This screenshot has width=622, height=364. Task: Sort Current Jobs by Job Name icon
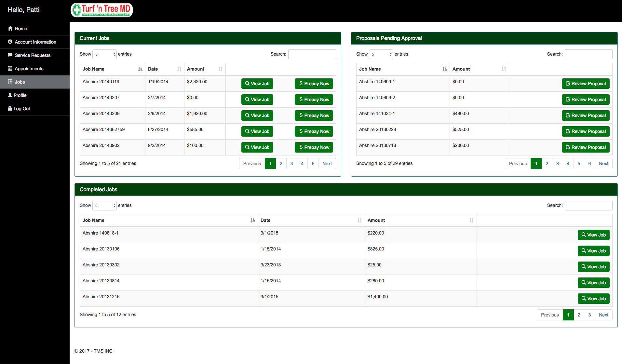(x=140, y=69)
